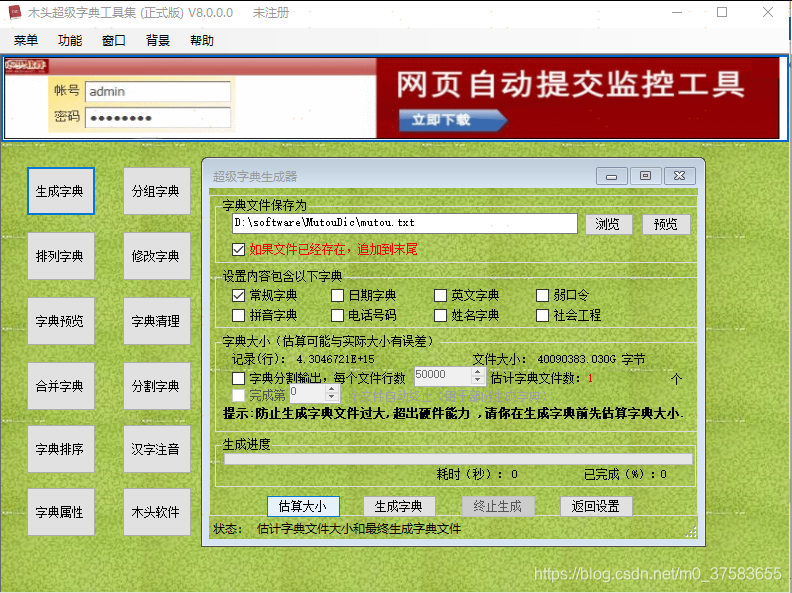Enable the 电话号码 checkbox
Image resolution: width=792 pixels, height=593 pixels.
click(337, 315)
